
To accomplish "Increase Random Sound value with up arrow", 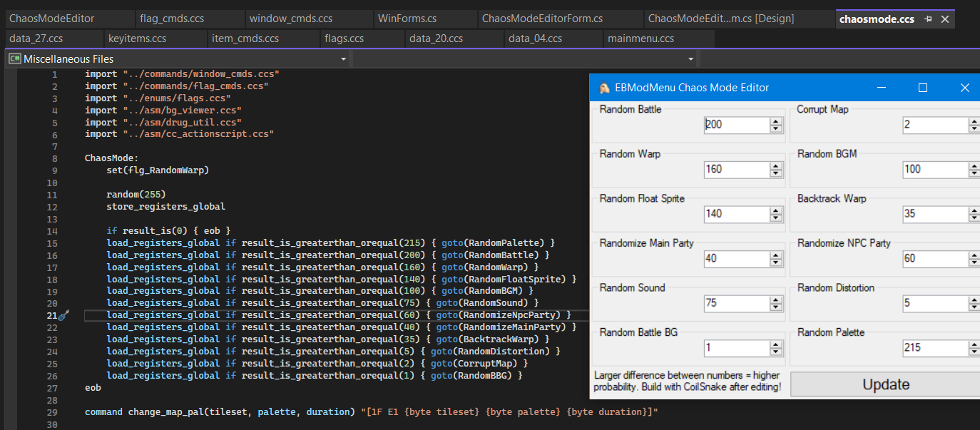I will [776, 299].
